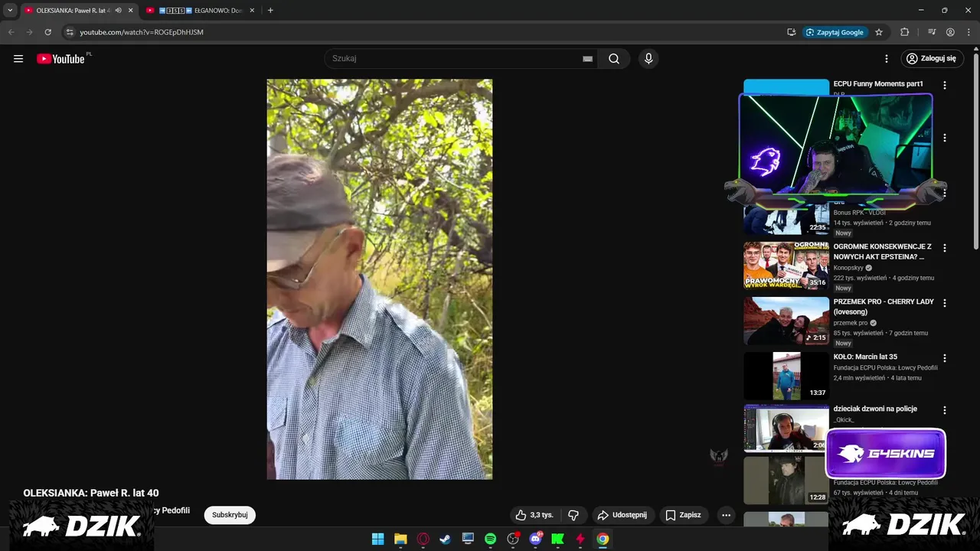Open Chrome media controls icon
The height and width of the screenshot is (551, 980).
(932, 32)
